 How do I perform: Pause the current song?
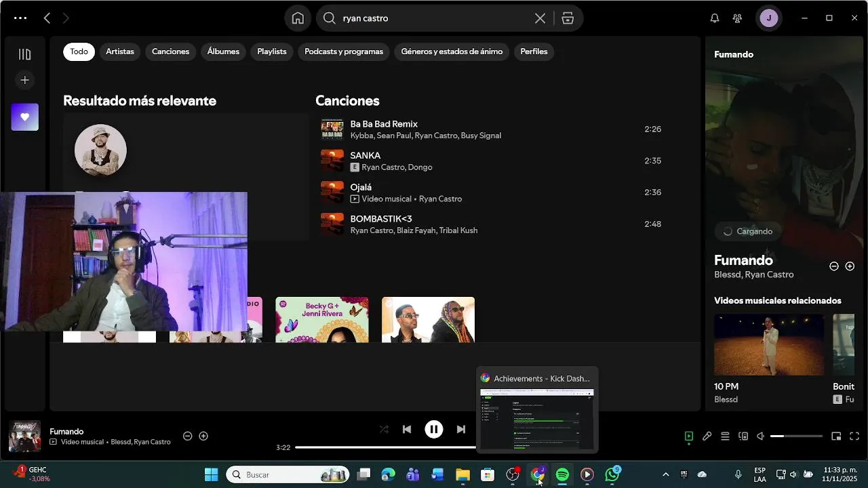434,429
